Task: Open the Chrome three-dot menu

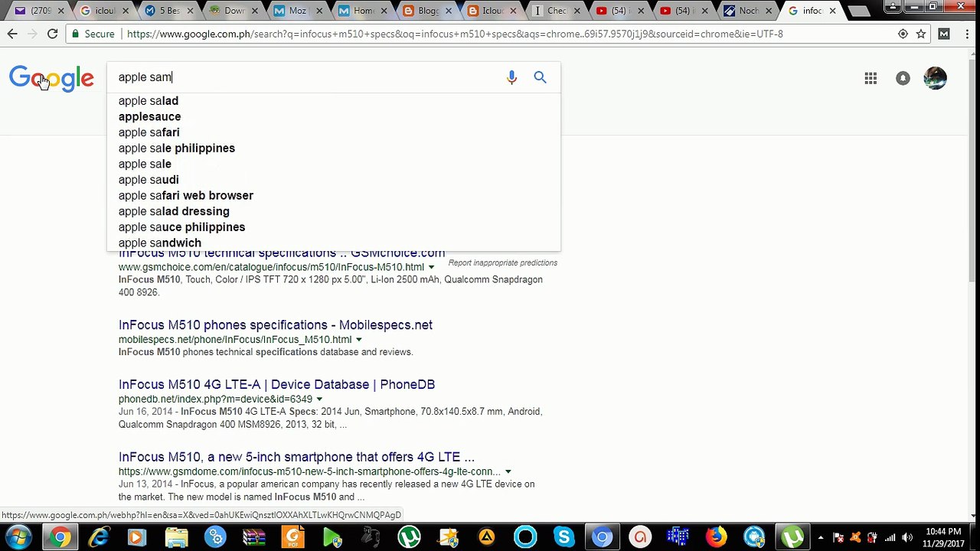Action: (x=965, y=34)
